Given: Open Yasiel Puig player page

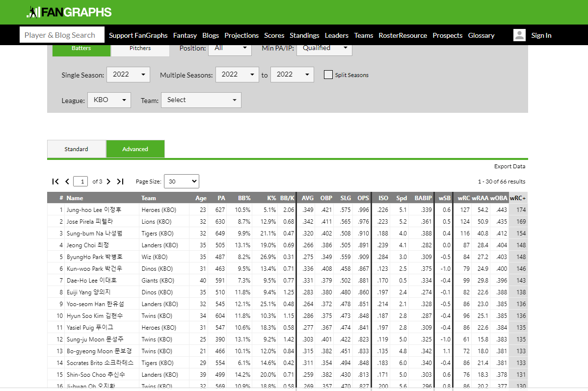Looking at the screenshot, I should 90,328.
